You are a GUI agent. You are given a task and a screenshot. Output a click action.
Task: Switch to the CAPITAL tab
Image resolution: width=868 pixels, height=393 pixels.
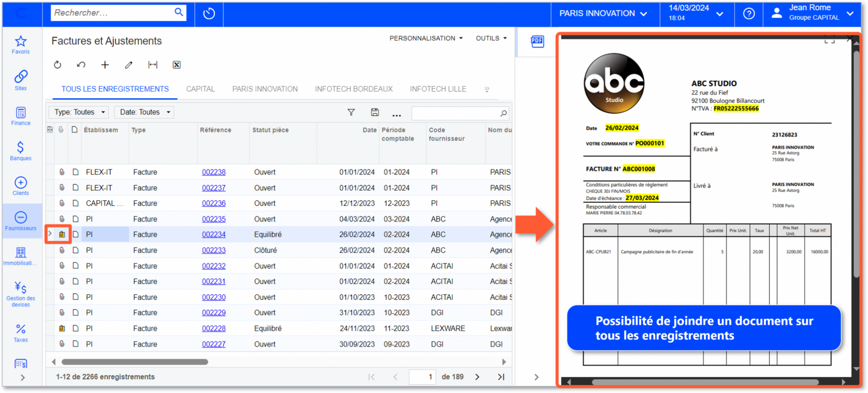click(200, 89)
